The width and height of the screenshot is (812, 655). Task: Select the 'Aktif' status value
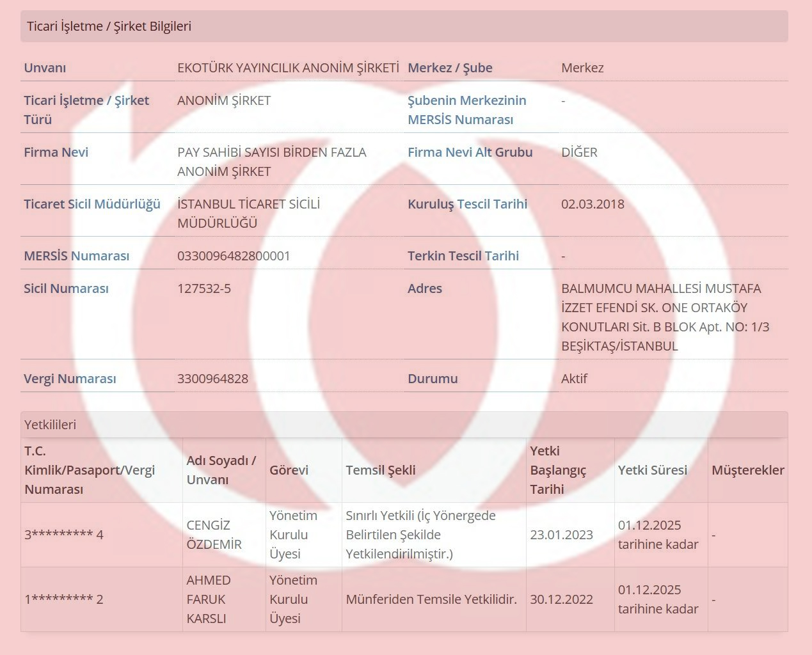(574, 379)
